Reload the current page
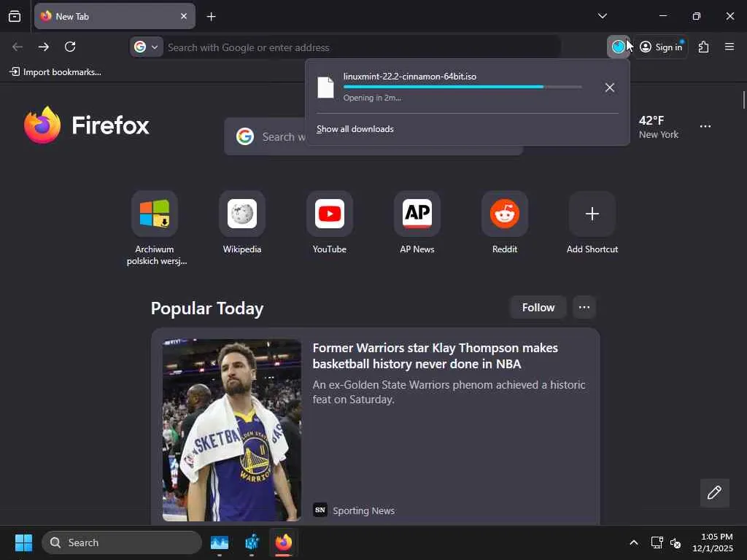Screen dimensions: 747x560 tap(70, 47)
